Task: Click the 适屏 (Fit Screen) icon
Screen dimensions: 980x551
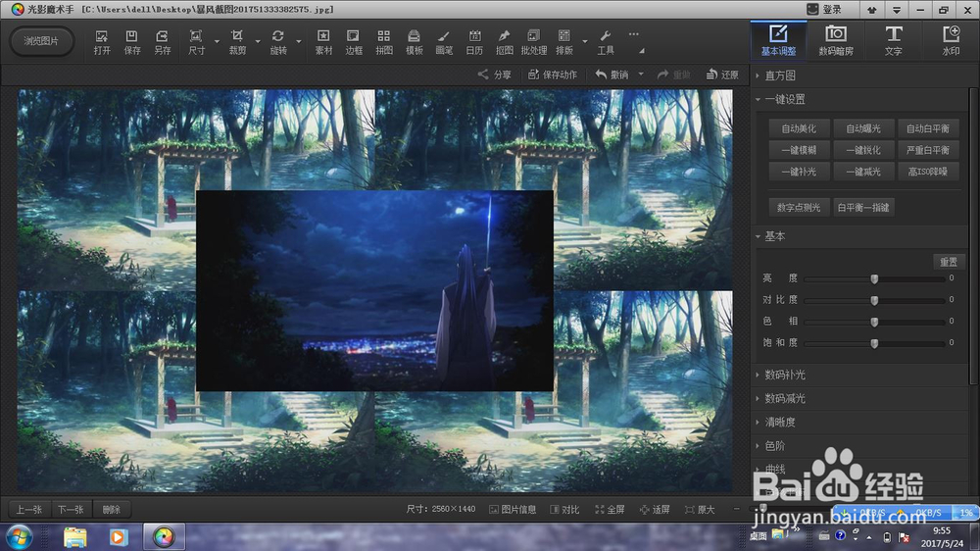Action: [655, 510]
